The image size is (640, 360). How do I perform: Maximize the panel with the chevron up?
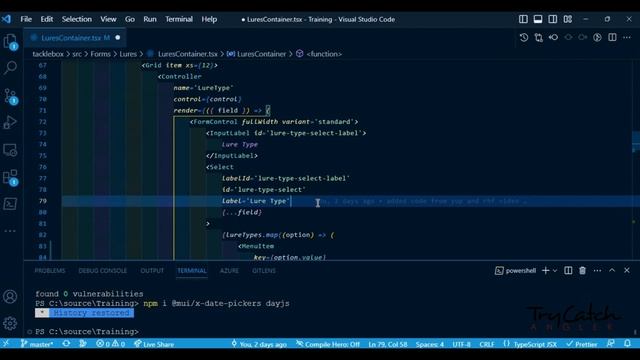point(612,270)
